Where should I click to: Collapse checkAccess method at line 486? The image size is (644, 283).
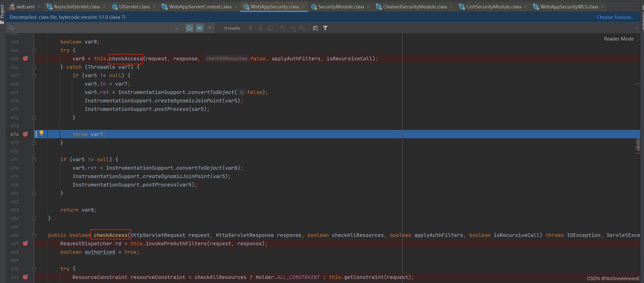pos(34,235)
